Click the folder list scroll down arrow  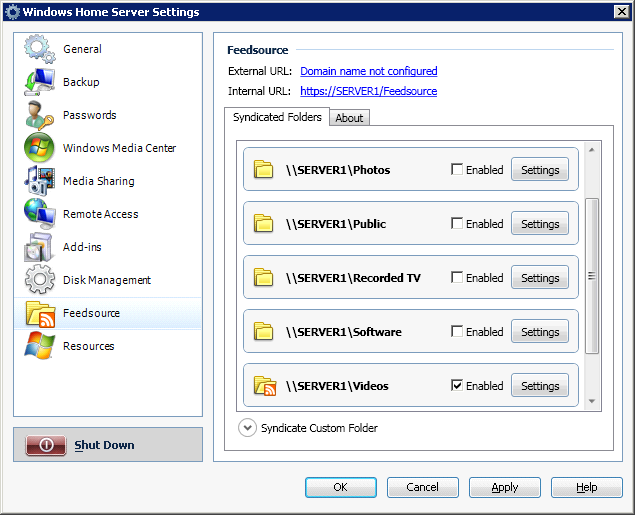click(x=592, y=401)
